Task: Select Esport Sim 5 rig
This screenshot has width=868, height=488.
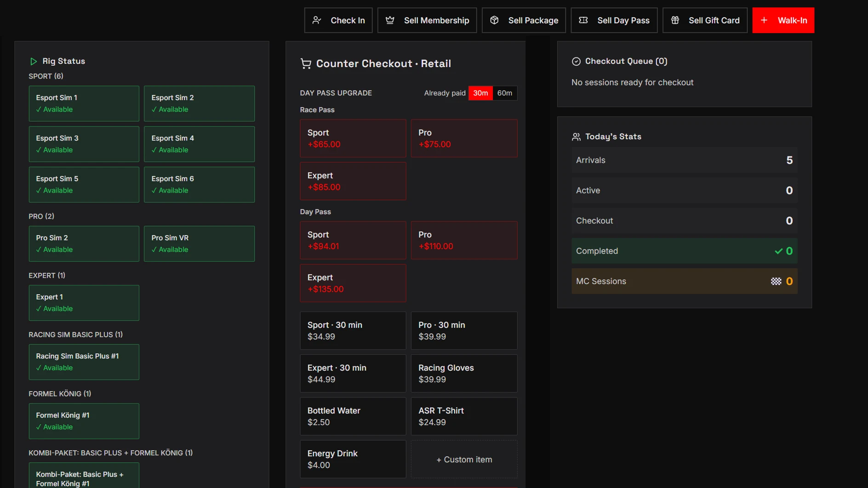Action: [84, 184]
